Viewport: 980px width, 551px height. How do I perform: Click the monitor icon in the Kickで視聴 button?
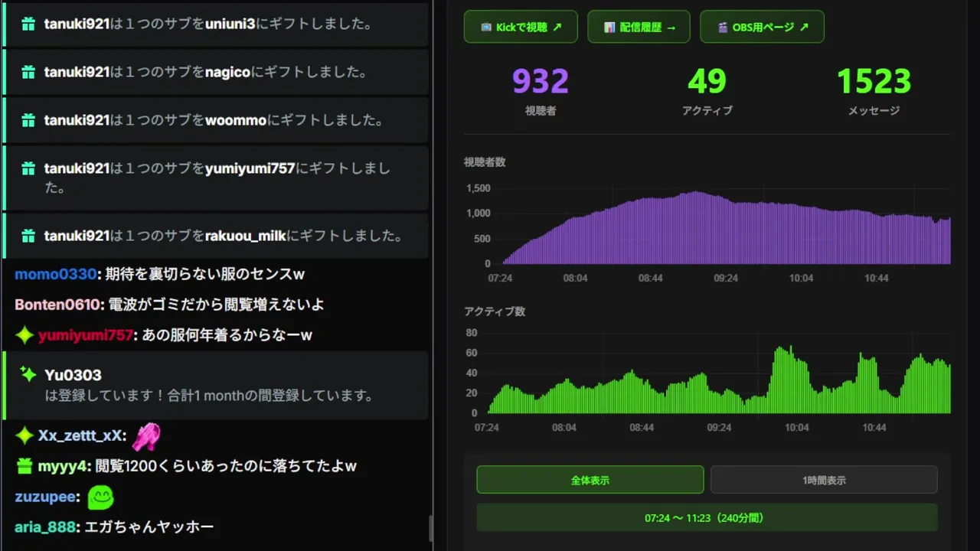click(486, 28)
